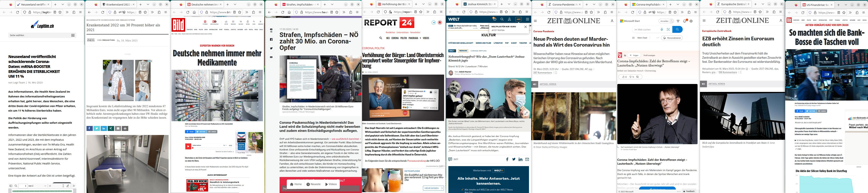Screen dimensions: 868x193
Task: Click microphone voice search in Microsoft Start
Action: (662, 30)
